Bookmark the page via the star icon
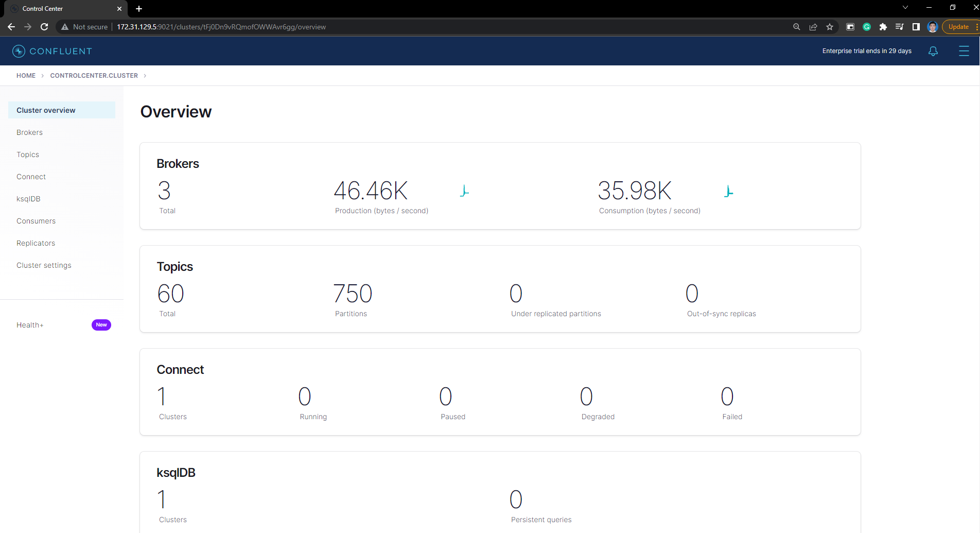This screenshot has width=980, height=533. pos(830,27)
